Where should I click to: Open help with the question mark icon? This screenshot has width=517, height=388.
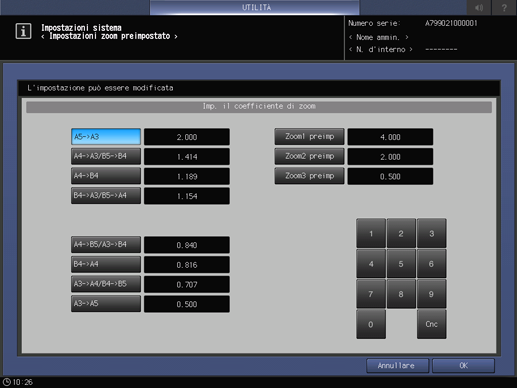(x=504, y=7)
